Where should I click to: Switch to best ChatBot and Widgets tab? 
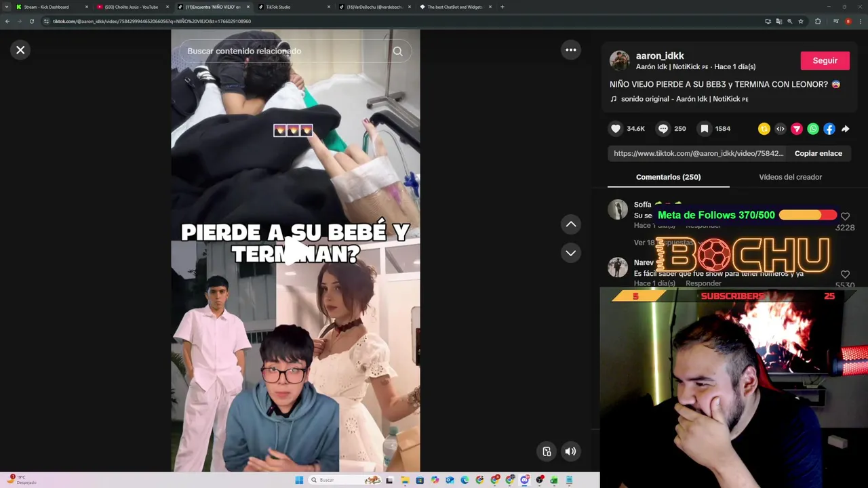(454, 7)
